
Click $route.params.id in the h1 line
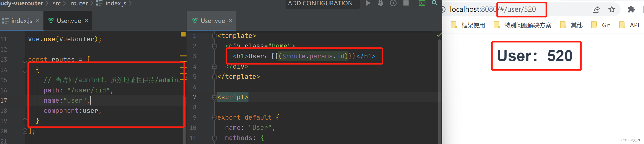pos(313,56)
